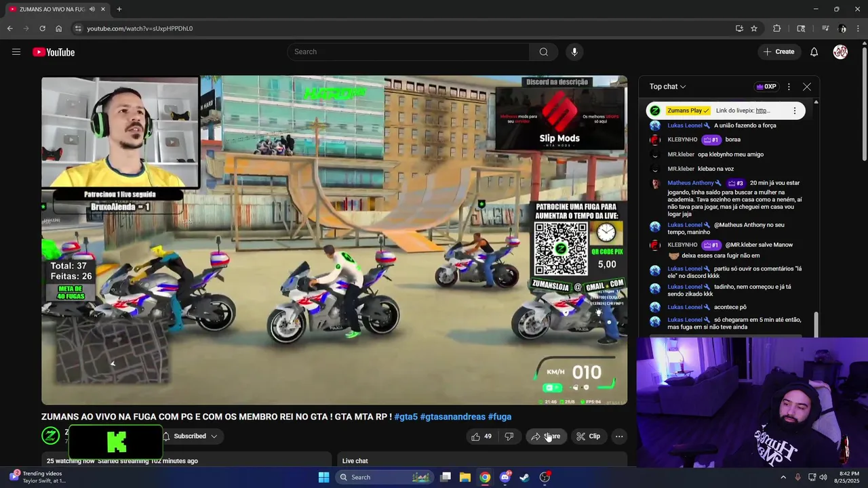
Task: Bookmark this page with the star icon
Action: [754, 28]
